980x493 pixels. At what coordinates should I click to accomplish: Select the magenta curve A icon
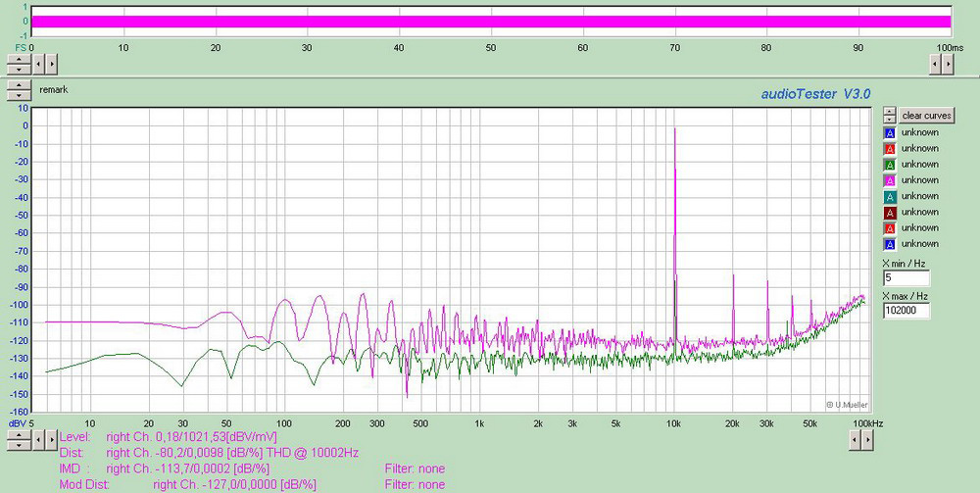(x=890, y=180)
